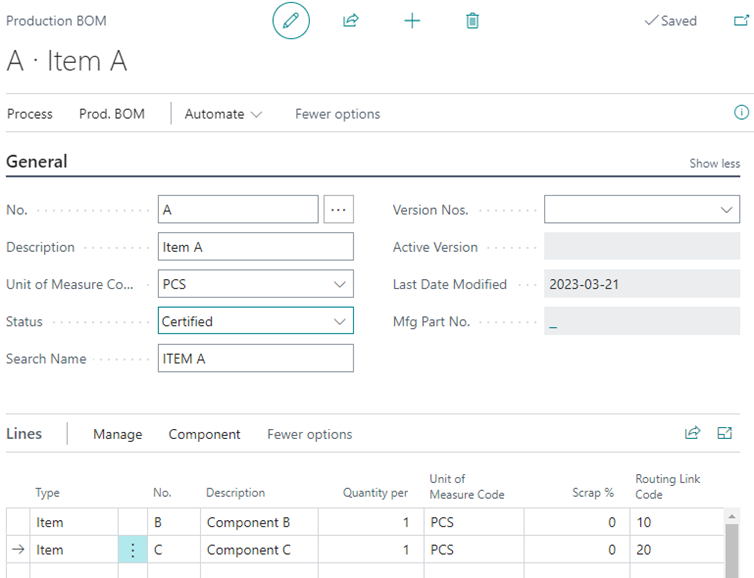Click the Type column header

[x=48, y=493]
